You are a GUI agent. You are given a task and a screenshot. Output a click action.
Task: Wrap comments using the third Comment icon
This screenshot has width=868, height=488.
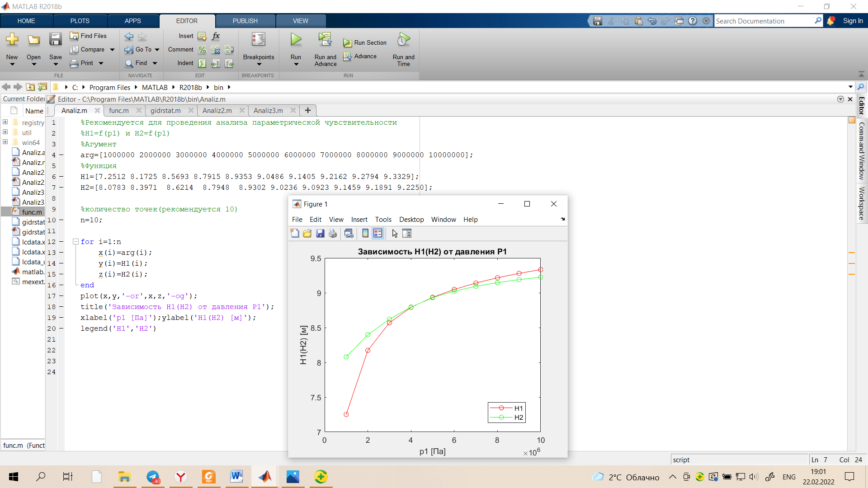(x=230, y=50)
